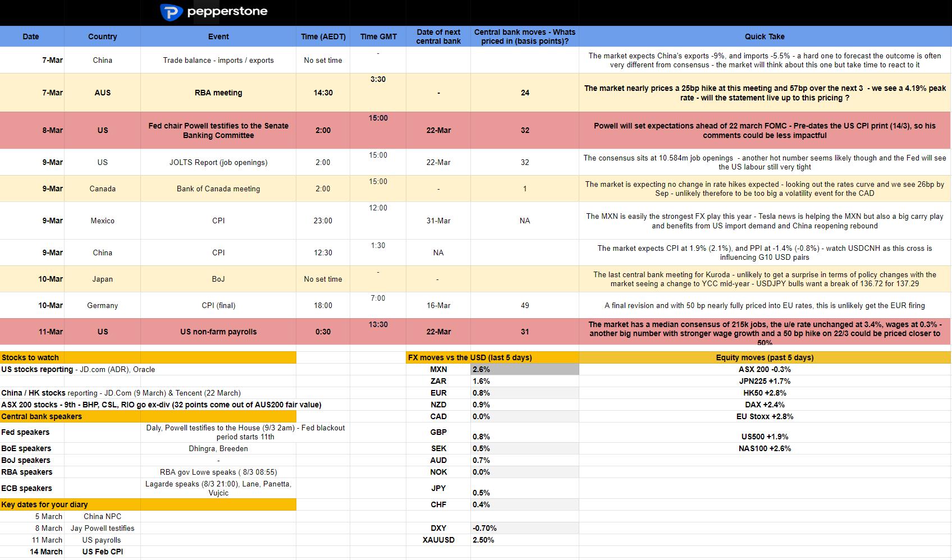Viewport: 952px width, 560px height.
Task: Select the 'CHF' currency cell
Action: [438, 504]
